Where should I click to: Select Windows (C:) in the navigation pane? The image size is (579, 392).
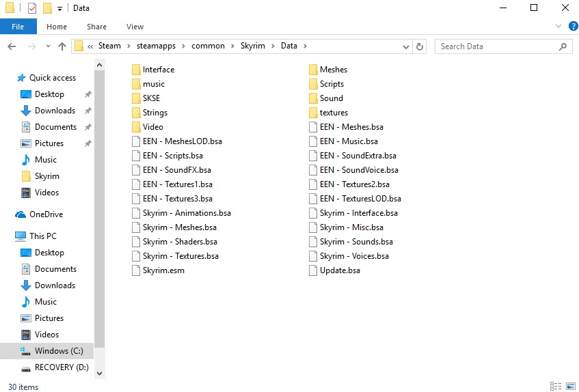click(x=59, y=351)
